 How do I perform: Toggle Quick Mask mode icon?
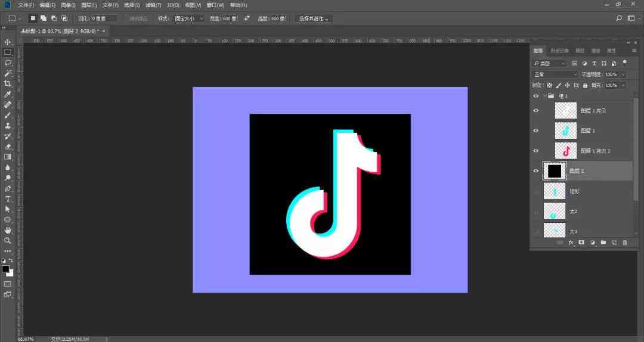click(7, 284)
